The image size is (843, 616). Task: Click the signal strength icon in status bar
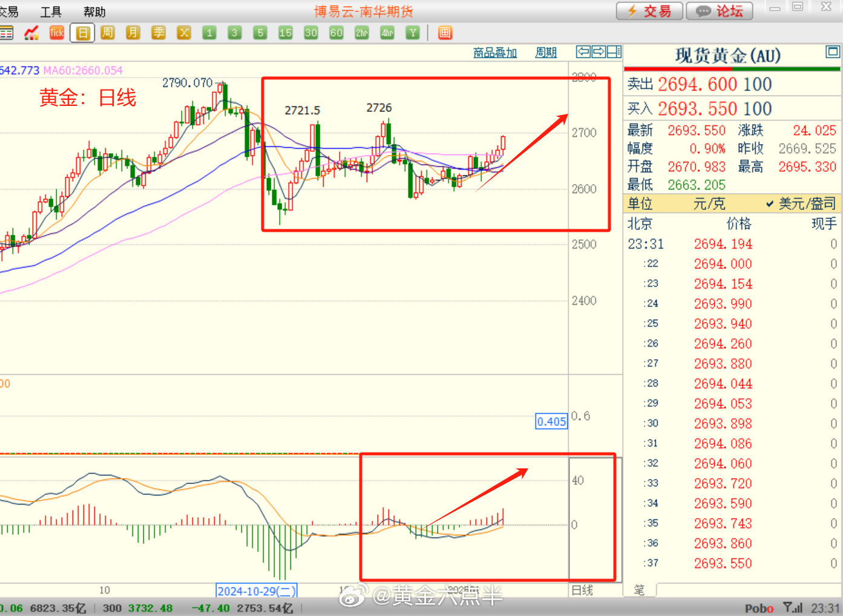click(793, 608)
